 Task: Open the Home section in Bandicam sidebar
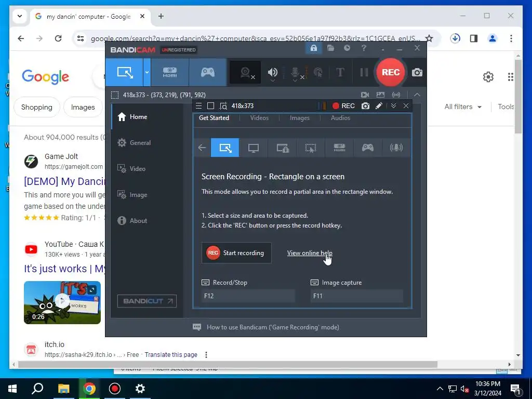pyautogui.click(x=147, y=117)
